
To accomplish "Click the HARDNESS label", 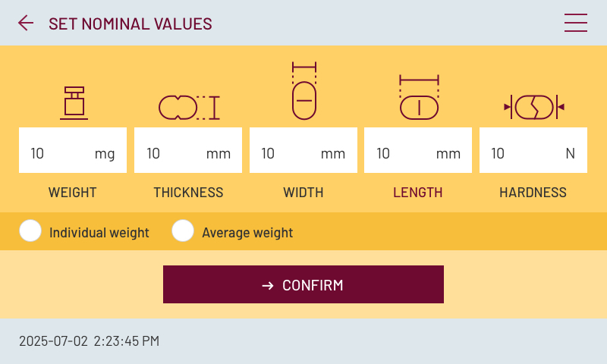I will pos(533,193).
